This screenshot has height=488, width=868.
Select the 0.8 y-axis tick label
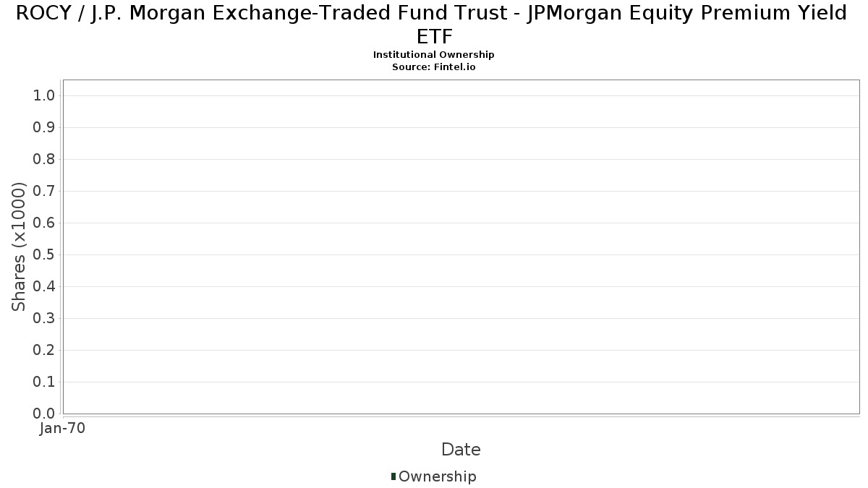pos(45,160)
